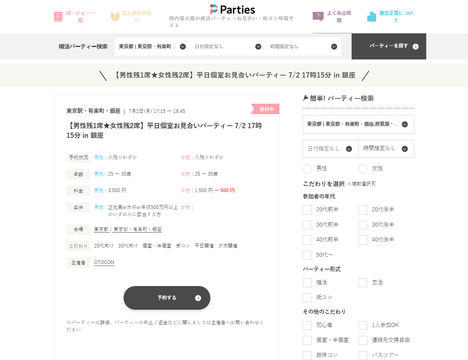Click the beginner's guide leaf icon

tap(115, 16)
